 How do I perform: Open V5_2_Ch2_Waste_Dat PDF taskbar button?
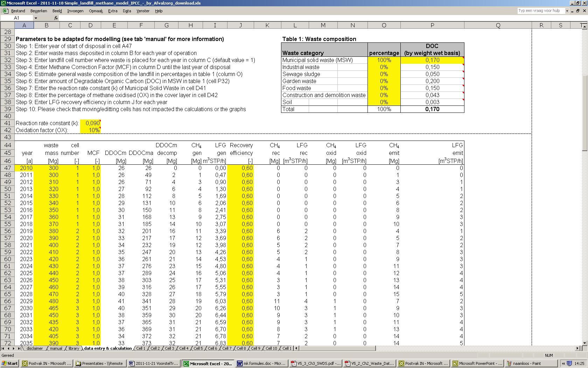(370, 363)
